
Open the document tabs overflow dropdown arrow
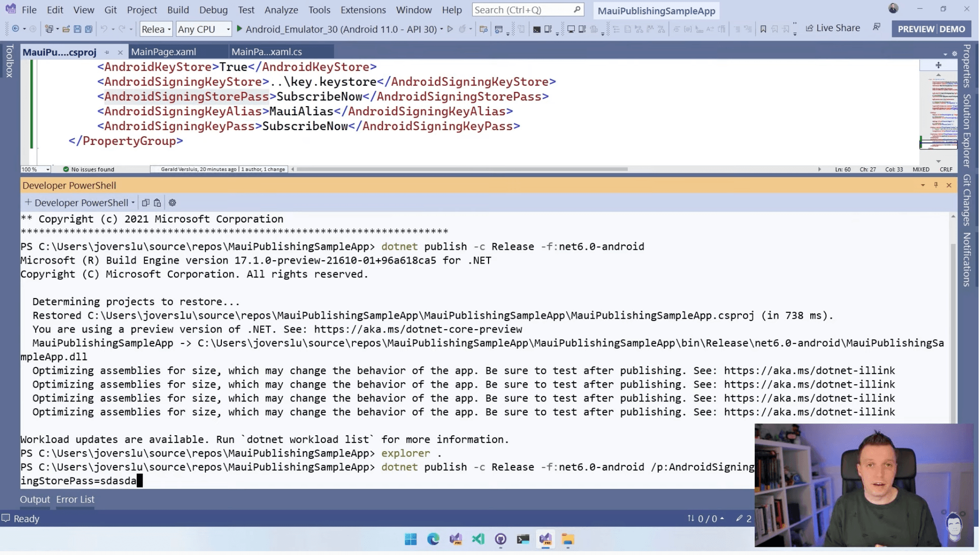coord(945,54)
